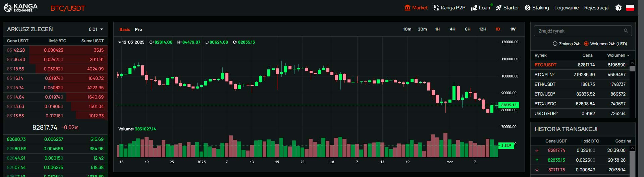Click market list scrollbar up arrow
The height and width of the screenshot is (177, 644).
[633, 63]
